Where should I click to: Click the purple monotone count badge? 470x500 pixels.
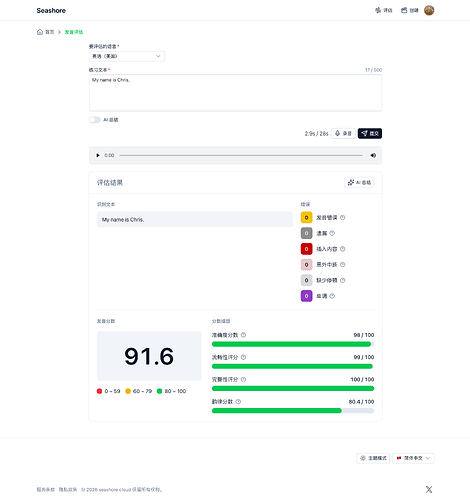[307, 296]
